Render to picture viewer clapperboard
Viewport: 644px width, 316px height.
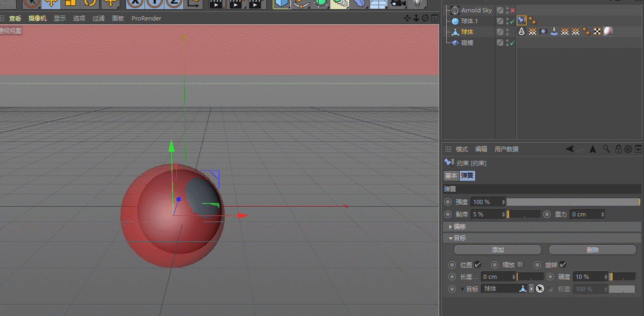pos(237,3)
